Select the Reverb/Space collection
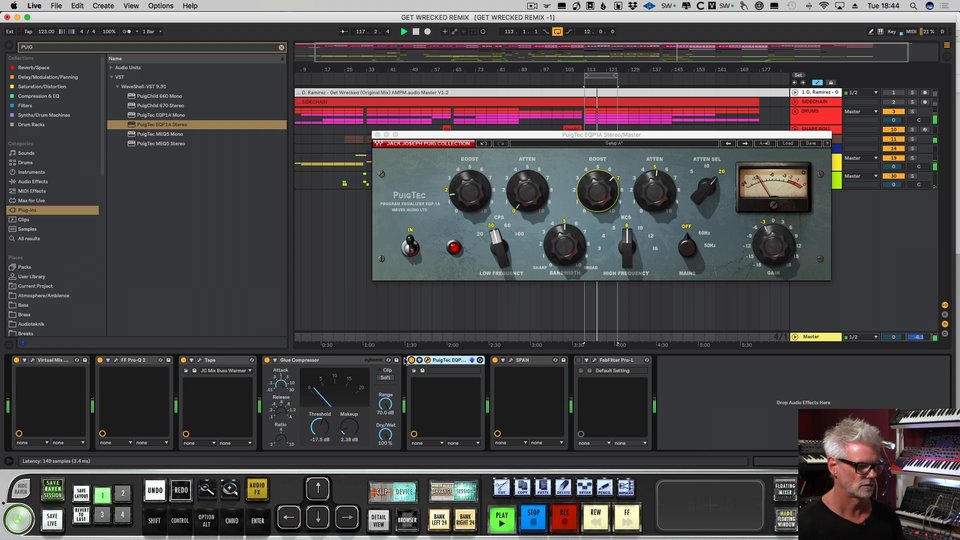This screenshot has width=960, height=540. click(x=34, y=67)
